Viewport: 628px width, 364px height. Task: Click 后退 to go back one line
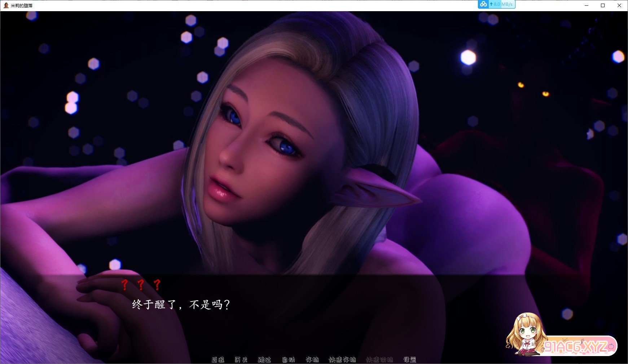(219, 359)
